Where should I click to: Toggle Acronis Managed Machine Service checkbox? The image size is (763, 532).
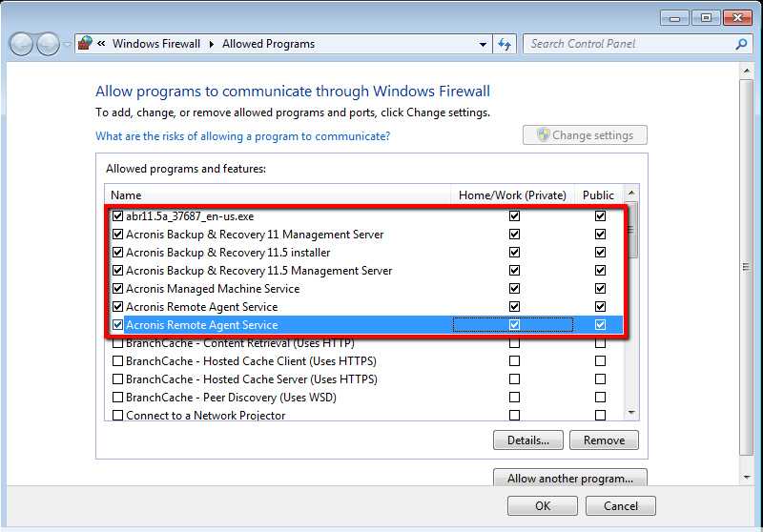pyautogui.click(x=117, y=288)
